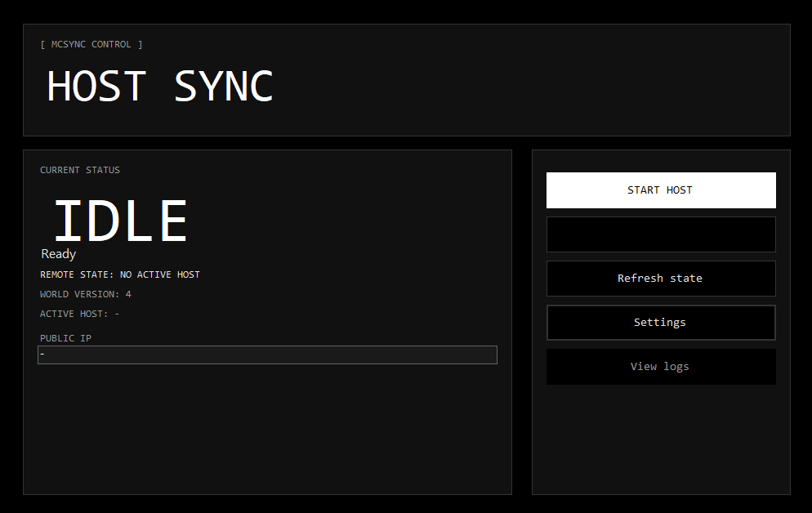This screenshot has width=812, height=513.
Task: Click inside the PUBLIC IP input field
Action: 267,355
